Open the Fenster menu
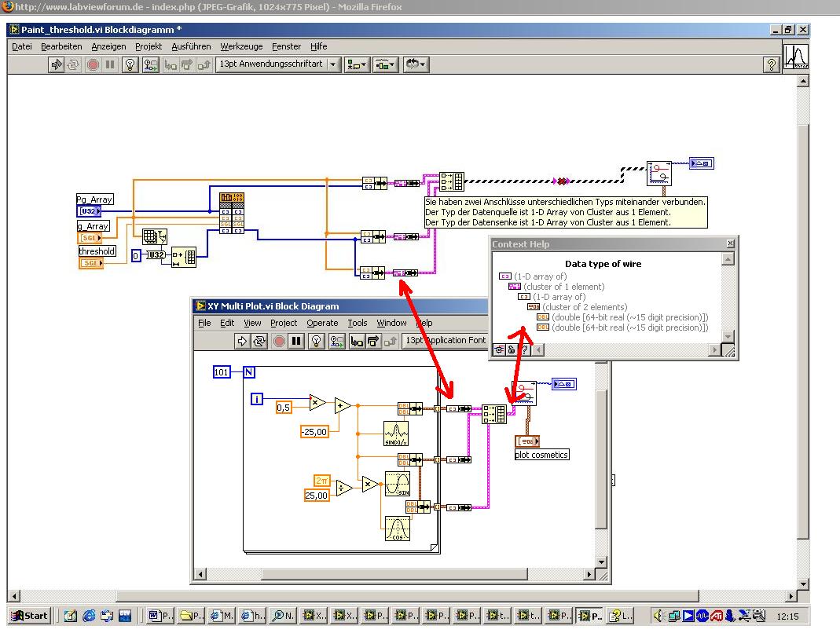The width and height of the screenshot is (840, 633). (x=286, y=46)
